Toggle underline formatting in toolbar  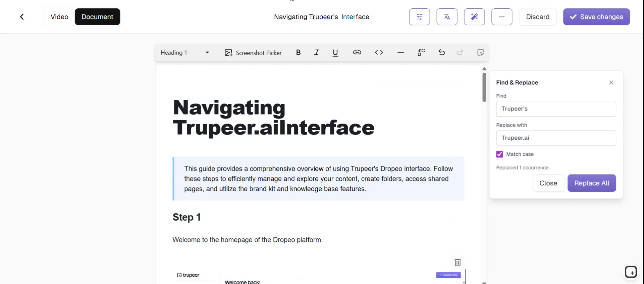(335, 53)
